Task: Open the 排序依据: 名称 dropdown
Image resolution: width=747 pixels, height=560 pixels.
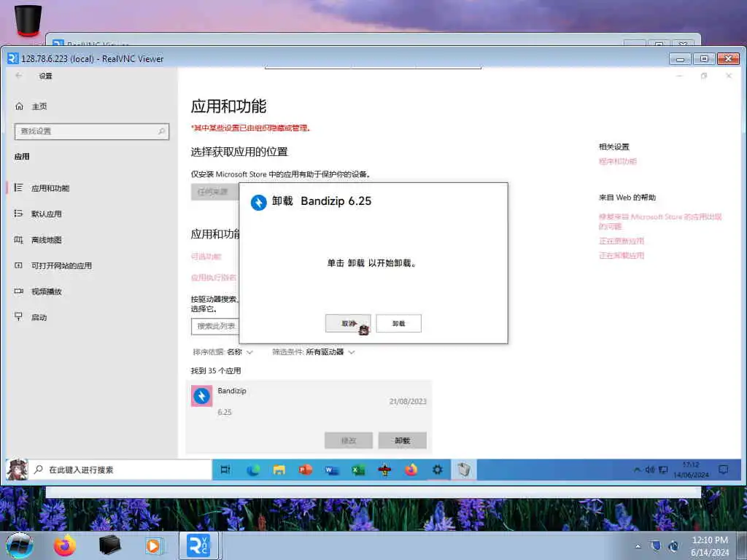Action: tap(223, 352)
